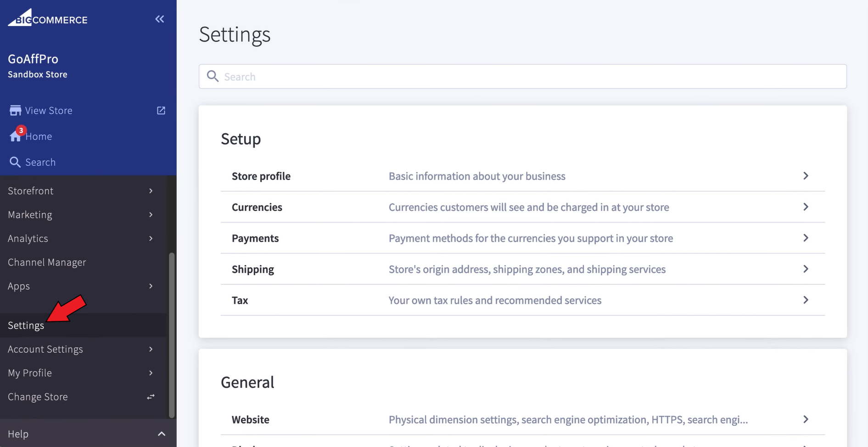Screen dimensions: 868x447
Task: Click magnifier icon in Settings search bar
Action: pyautogui.click(x=213, y=76)
